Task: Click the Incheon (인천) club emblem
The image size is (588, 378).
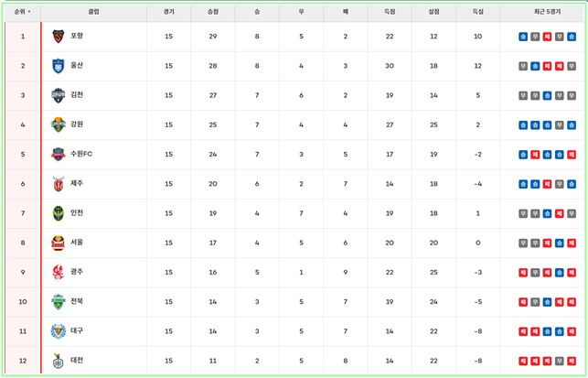Action: point(59,214)
